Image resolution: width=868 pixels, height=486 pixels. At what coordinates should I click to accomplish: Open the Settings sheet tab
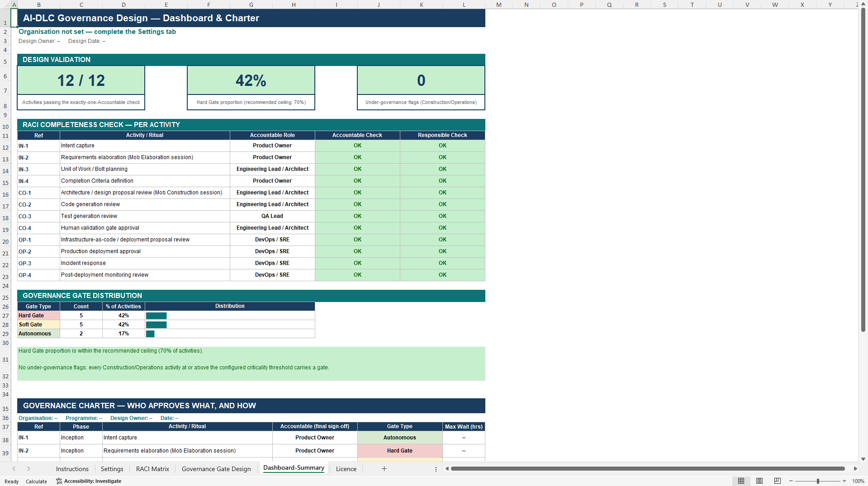[x=112, y=469]
